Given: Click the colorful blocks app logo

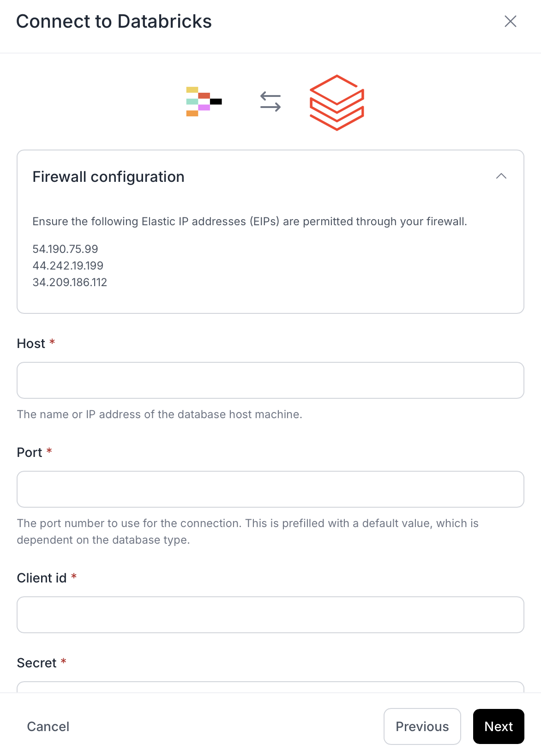Looking at the screenshot, I should [204, 102].
